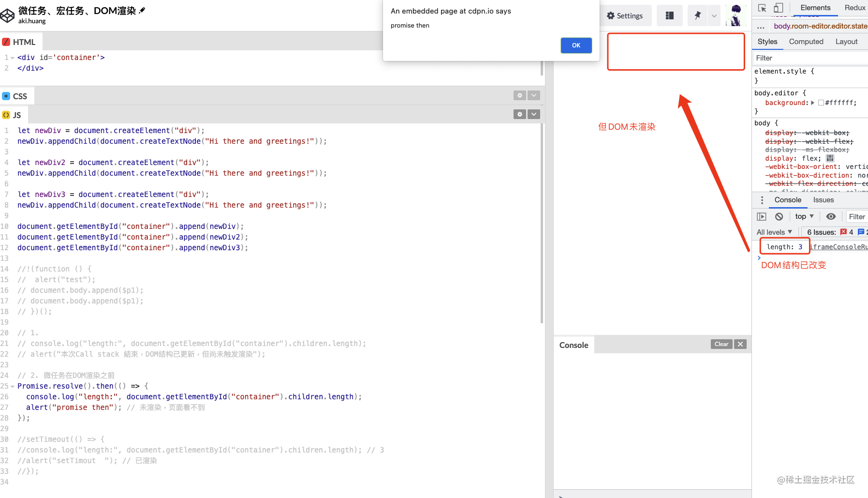Show the DevTools console sidebar

pos(762,216)
